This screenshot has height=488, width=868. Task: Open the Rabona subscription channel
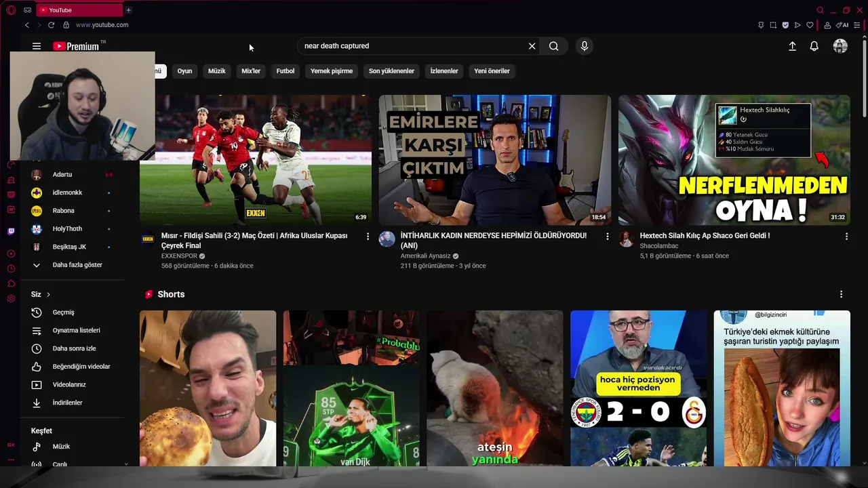[x=73, y=211]
